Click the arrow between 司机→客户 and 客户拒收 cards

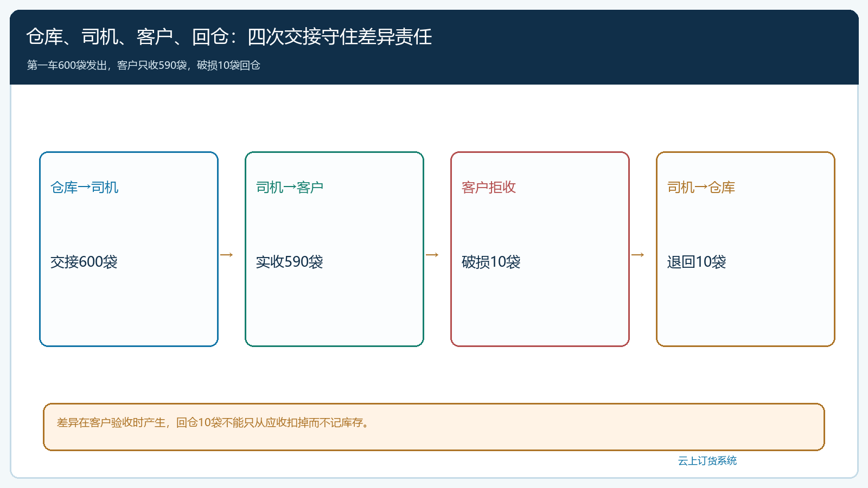click(432, 255)
